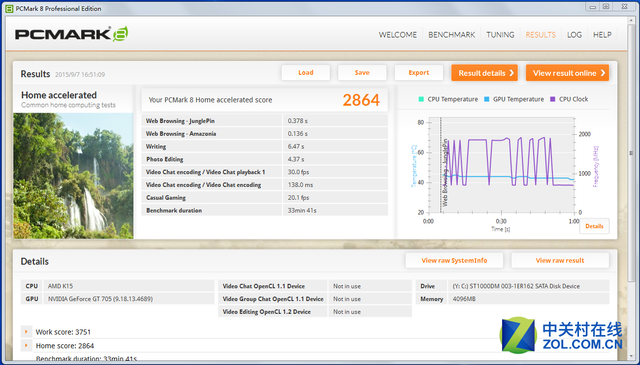Toggle the CPU Clock legend swatch
Image resolution: width=640 pixels, height=365 pixels.
point(553,99)
